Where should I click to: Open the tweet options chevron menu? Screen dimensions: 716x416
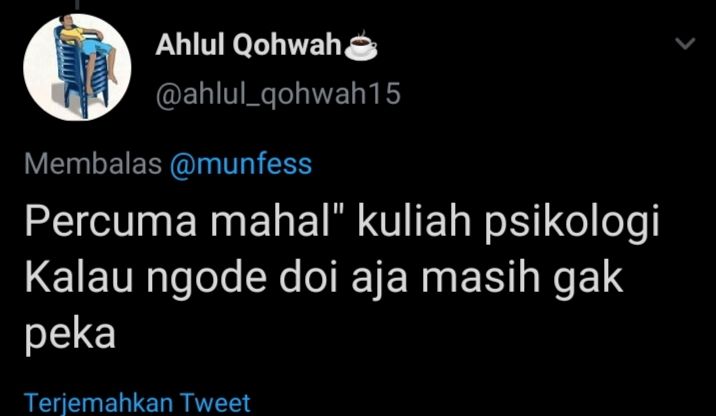685,43
